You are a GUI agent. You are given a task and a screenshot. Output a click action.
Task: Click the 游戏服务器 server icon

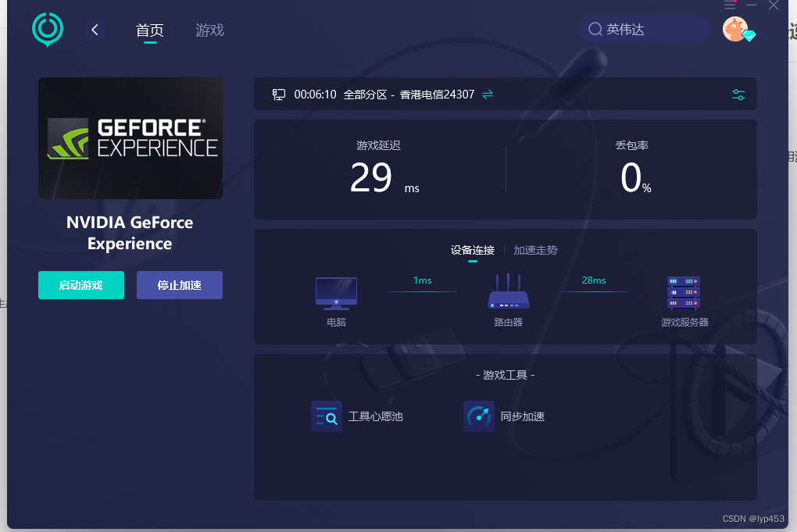coord(684,293)
